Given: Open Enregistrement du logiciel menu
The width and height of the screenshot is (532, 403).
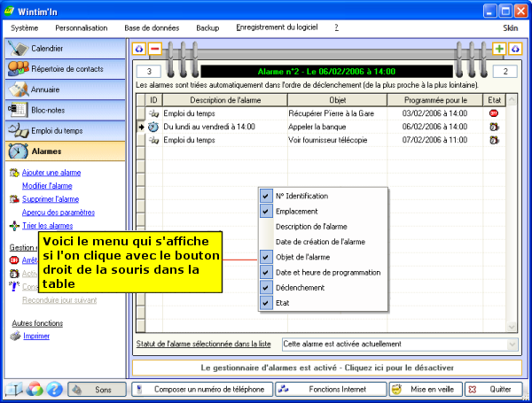Looking at the screenshot, I should (277, 27).
